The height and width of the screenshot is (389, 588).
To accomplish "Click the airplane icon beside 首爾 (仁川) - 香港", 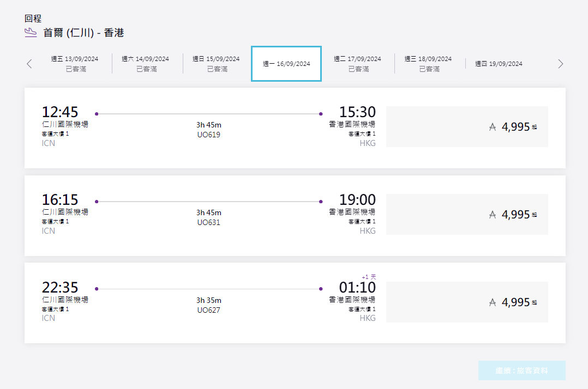I will tap(31, 32).
